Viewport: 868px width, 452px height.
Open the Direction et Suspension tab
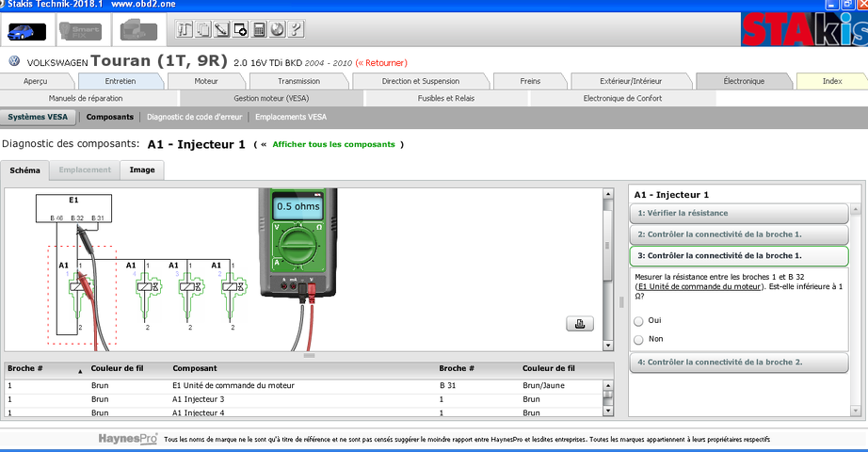(421, 81)
